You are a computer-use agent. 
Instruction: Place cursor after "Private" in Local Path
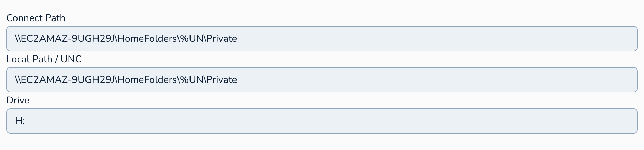[x=238, y=80]
